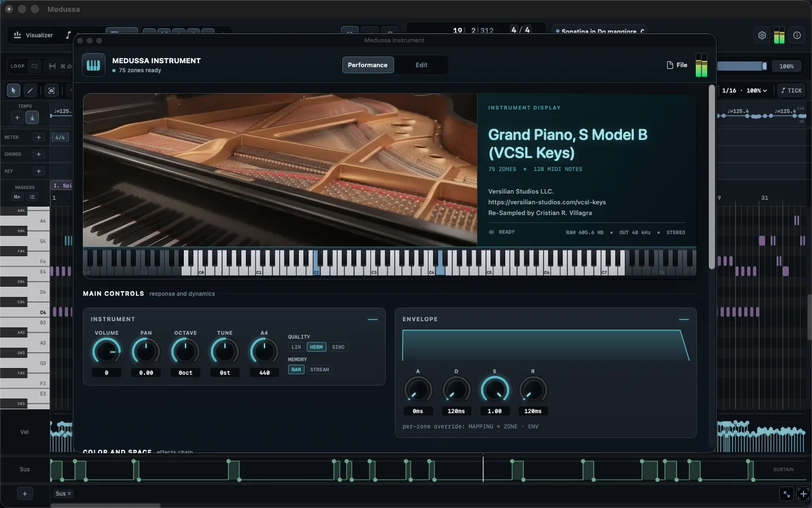Click the 4/4 meter tag in timeline
Screen dimensions: 812x508
(60, 137)
